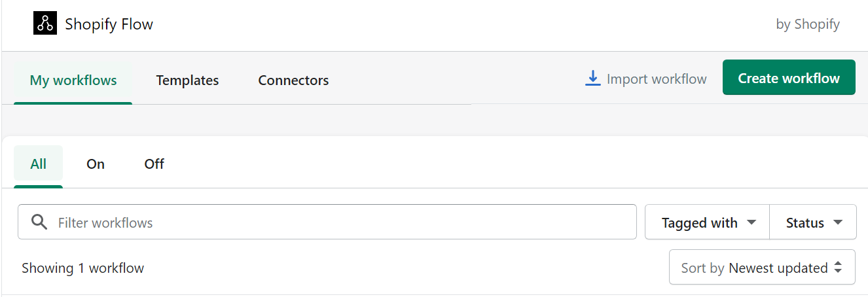The height and width of the screenshot is (297, 868).
Task: Click the Shopify Flow app title text
Action: coord(109,25)
